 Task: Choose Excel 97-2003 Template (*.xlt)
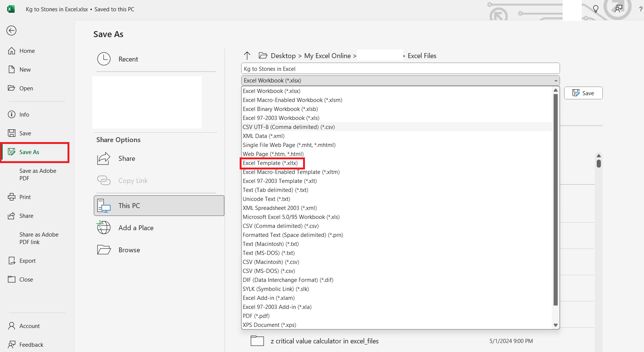pyautogui.click(x=397, y=181)
